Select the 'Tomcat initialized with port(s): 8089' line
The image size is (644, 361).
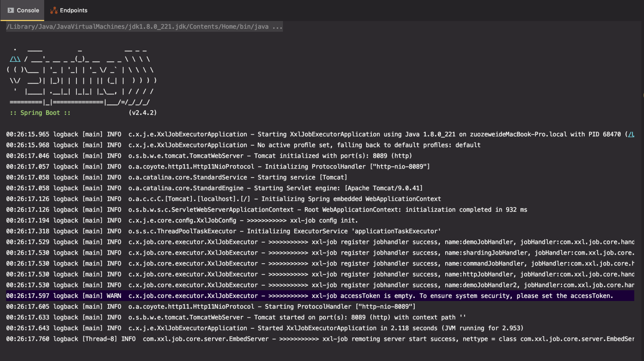pos(209,156)
